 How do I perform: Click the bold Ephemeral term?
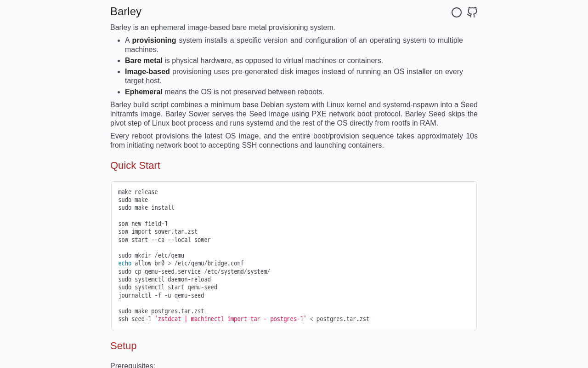coord(144,92)
